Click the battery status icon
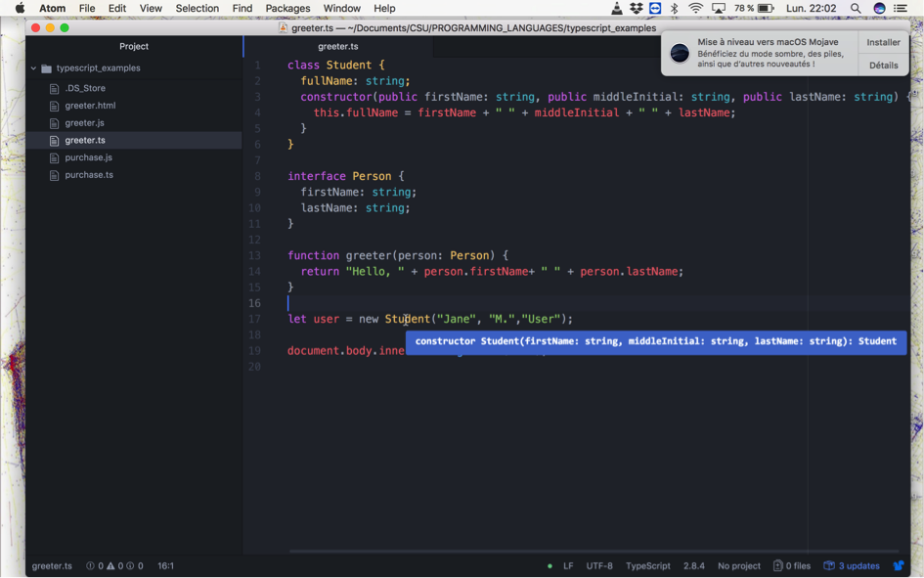Image resolution: width=924 pixels, height=578 pixels. click(x=766, y=8)
